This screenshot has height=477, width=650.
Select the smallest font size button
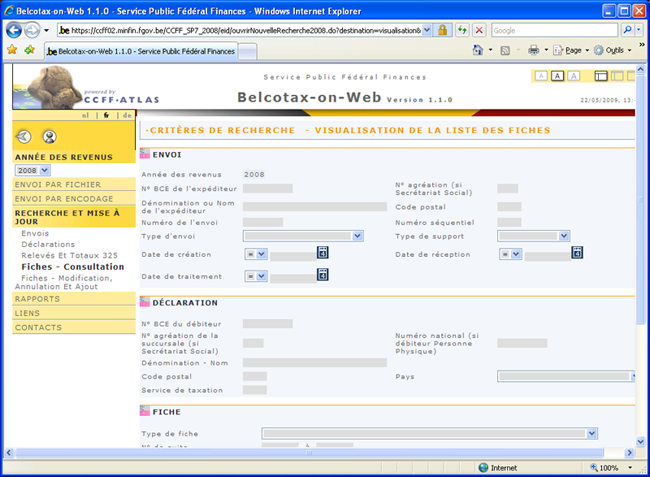pos(541,76)
